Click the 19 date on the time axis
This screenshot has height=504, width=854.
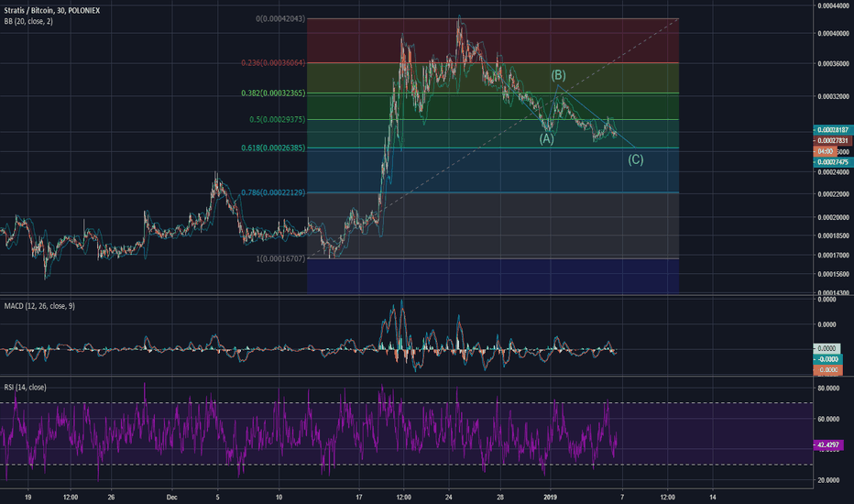pyautogui.click(x=27, y=497)
